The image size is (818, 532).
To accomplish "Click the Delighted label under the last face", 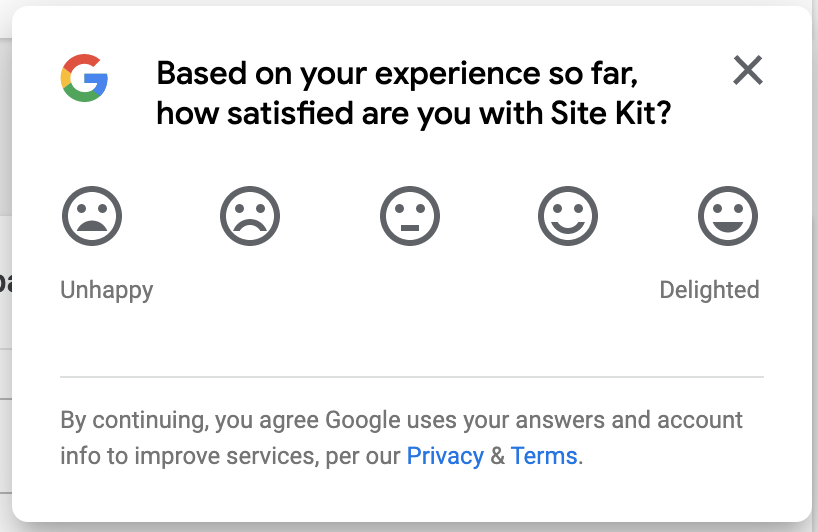I will [709, 290].
